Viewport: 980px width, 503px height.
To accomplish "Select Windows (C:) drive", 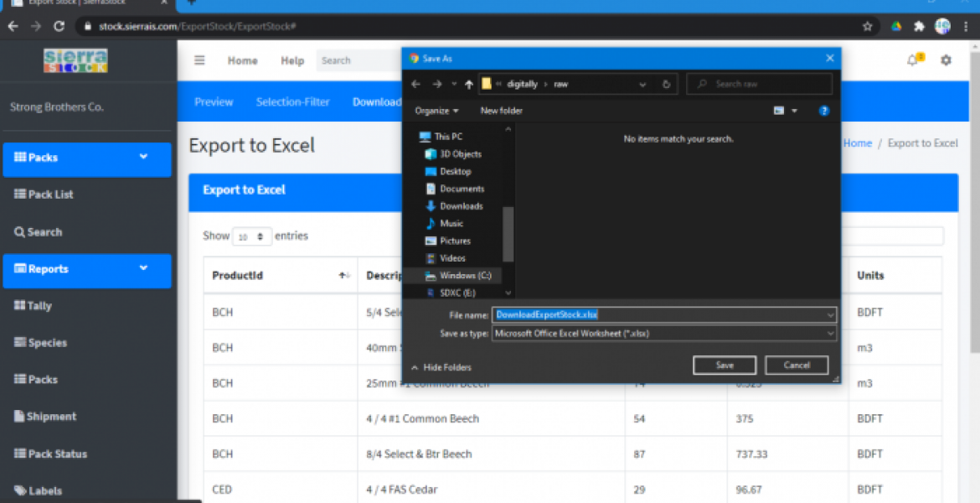I will pos(465,276).
